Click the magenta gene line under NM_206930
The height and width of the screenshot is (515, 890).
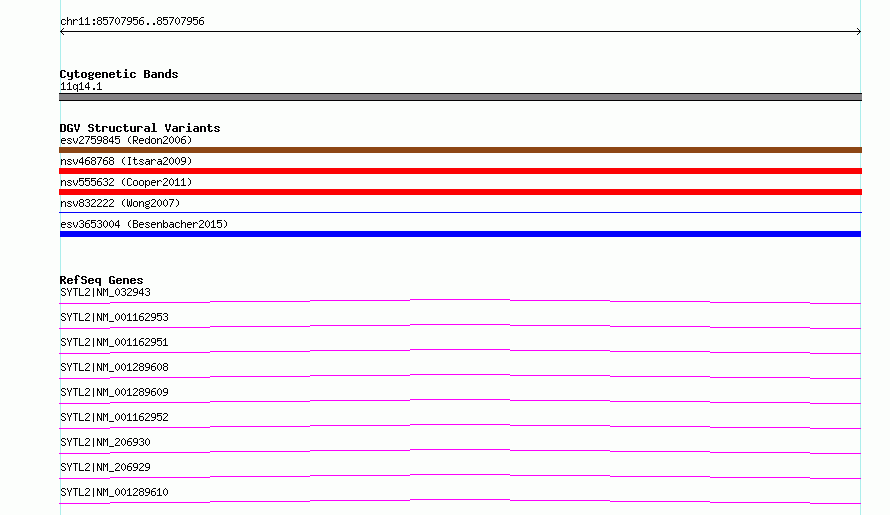[x=460, y=451]
